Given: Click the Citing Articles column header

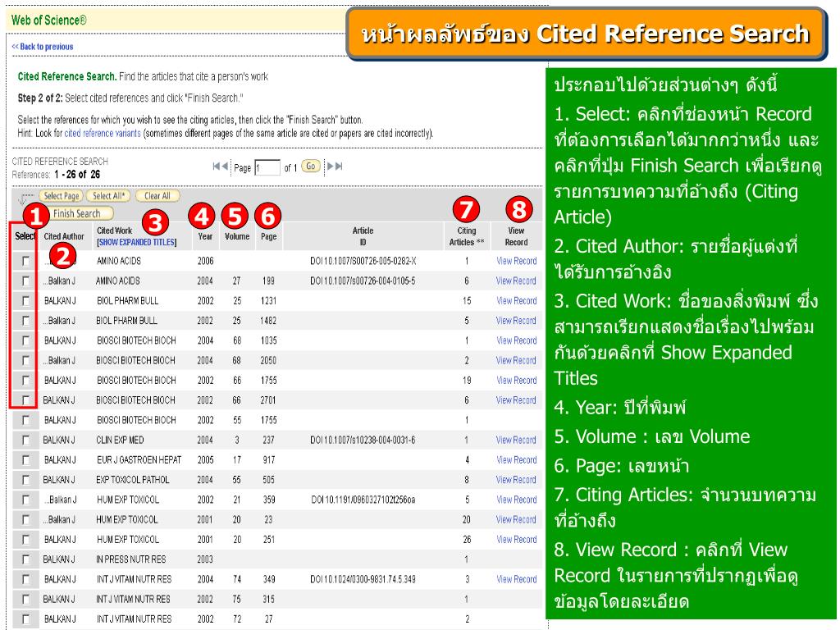Looking at the screenshot, I should click(x=467, y=236).
